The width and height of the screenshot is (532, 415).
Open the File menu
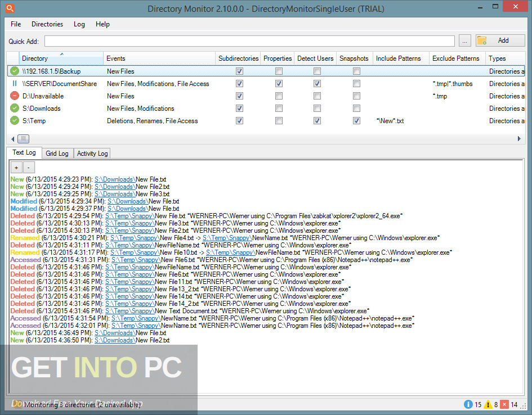[16, 24]
